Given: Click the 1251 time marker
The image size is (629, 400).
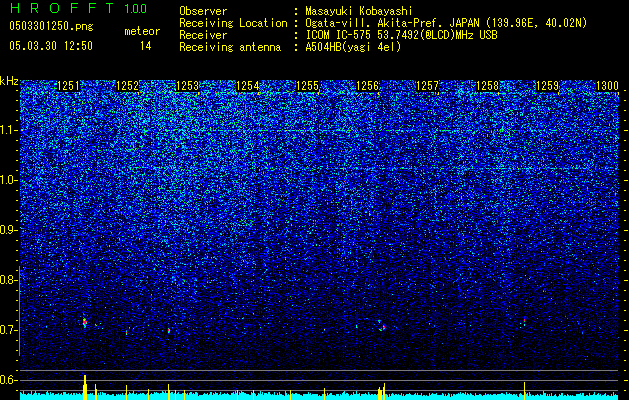Looking at the screenshot, I should tap(68, 86).
